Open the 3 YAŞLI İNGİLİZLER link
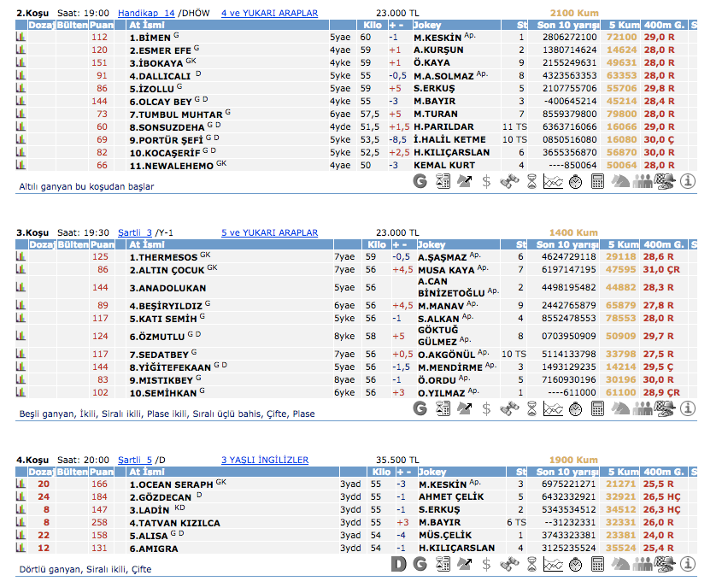Screen dimensions: 728x587 tap(264, 460)
